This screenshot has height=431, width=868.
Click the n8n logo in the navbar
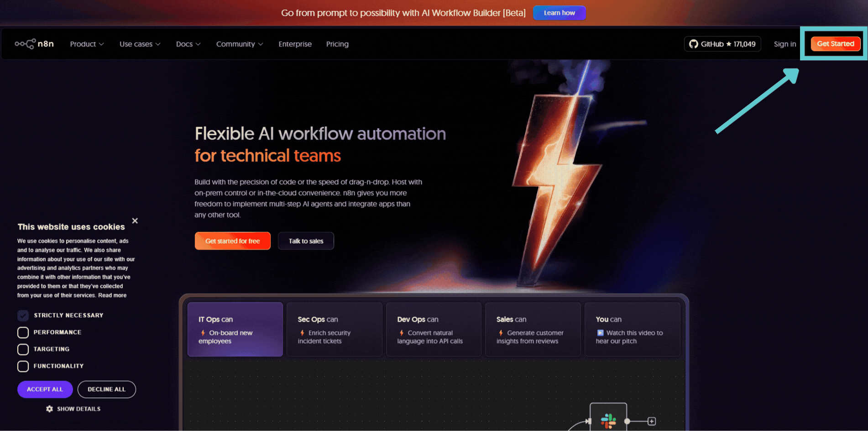click(x=34, y=44)
